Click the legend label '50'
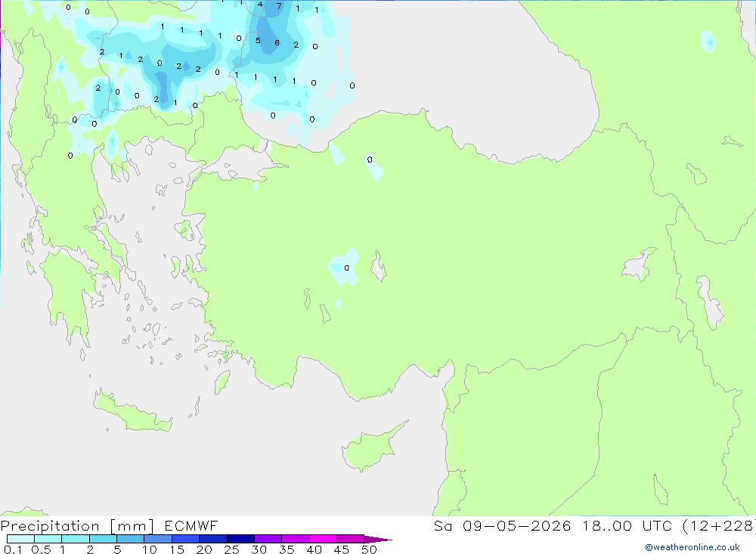 pyautogui.click(x=369, y=549)
